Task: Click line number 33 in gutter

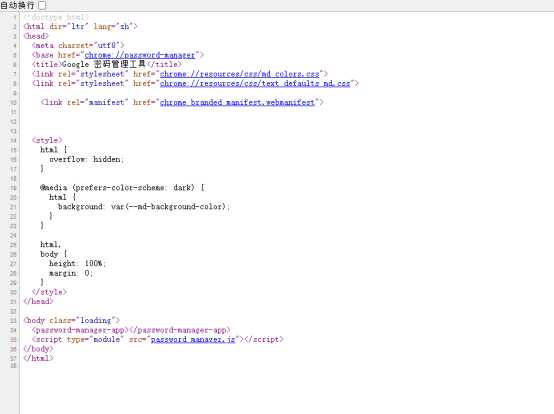Action: 13,321
